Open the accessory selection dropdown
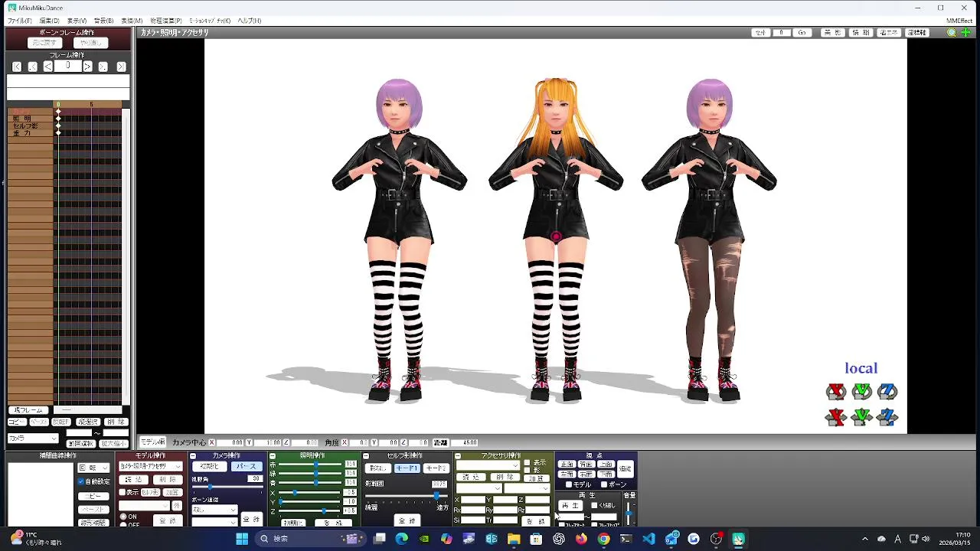The height and width of the screenshot is (551, 980). click(488, 465)
